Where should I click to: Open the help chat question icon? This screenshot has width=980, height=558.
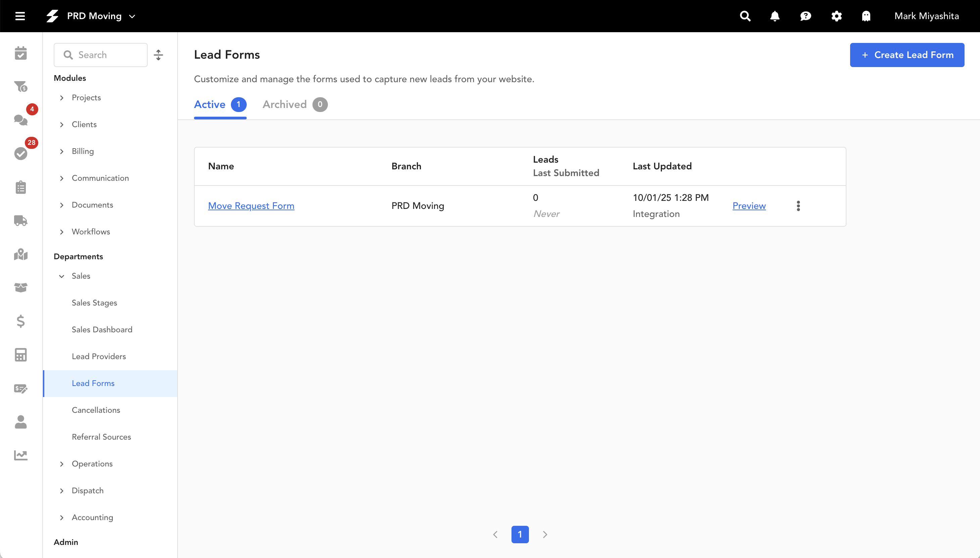coord(805,16)
